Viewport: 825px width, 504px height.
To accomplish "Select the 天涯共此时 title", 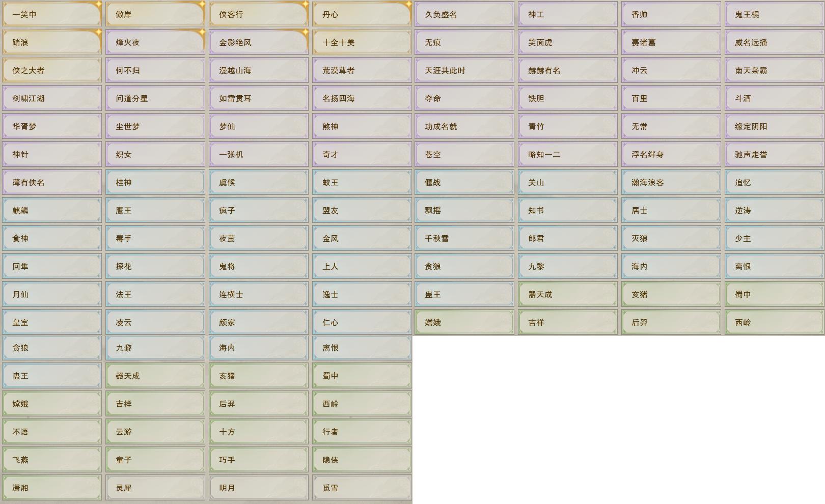I will point(464,70).
